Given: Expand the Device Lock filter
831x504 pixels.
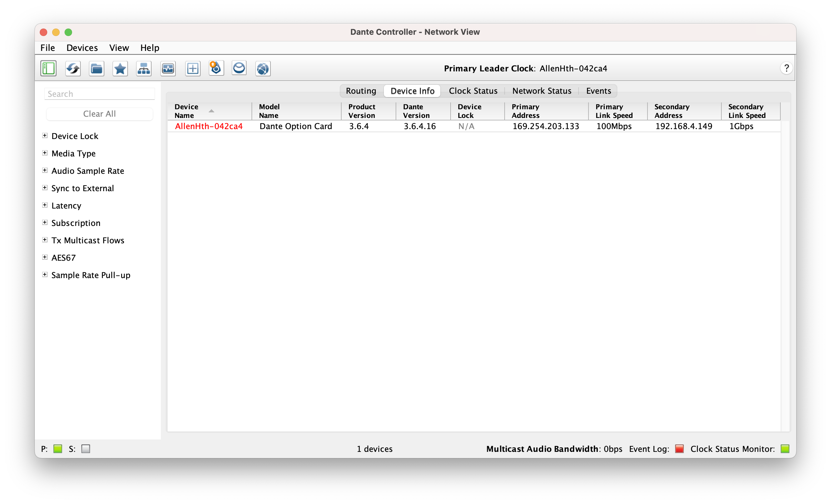Looking at the screenshot, I should click(x=44, y=136).
